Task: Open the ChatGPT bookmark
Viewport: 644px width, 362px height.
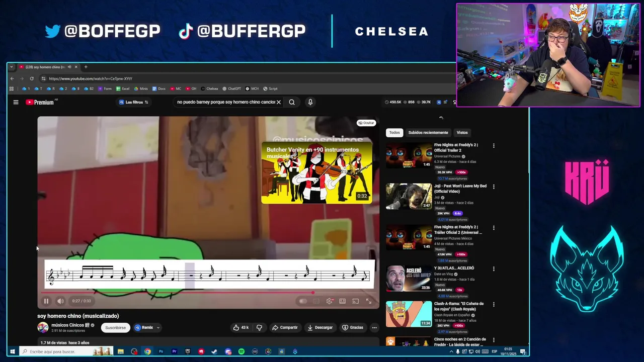Action: (231, 88)
